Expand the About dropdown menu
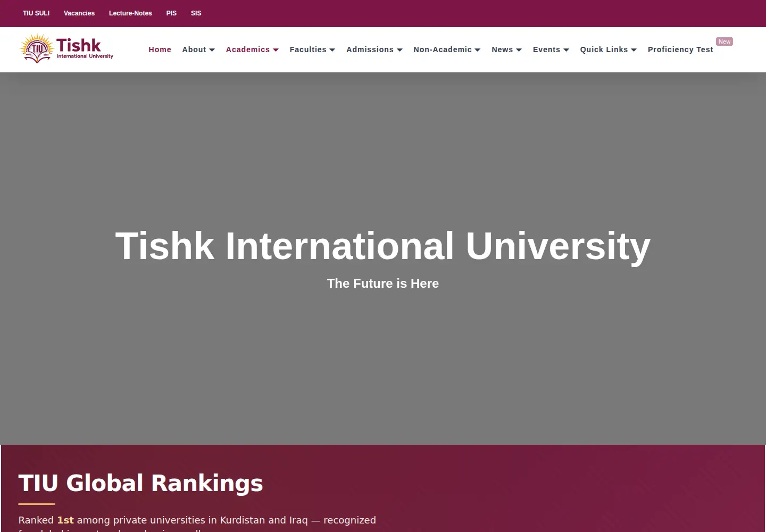The height and width of the screenshot is (532, 766). click(198, 49)
